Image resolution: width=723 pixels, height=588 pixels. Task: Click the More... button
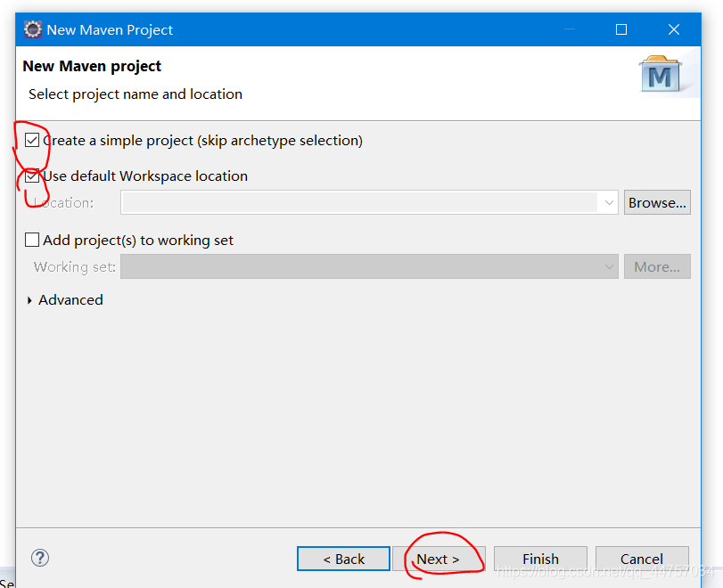point(657,266)
